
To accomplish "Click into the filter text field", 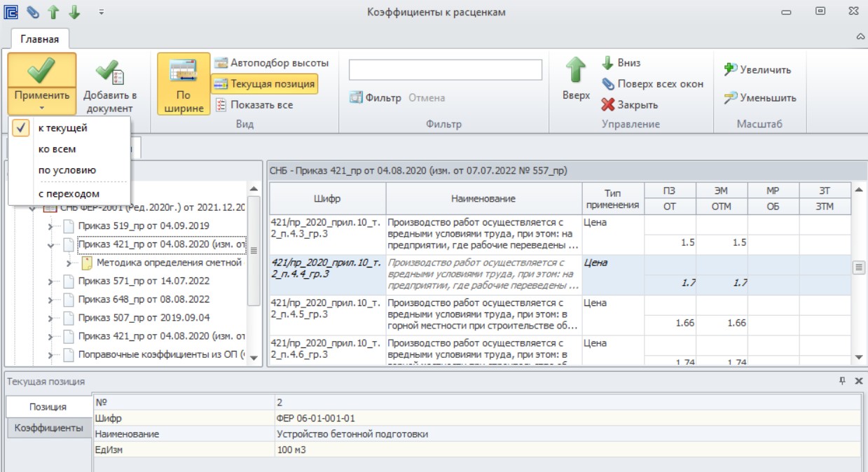I will pyautogui.click(x=446, y=70).
